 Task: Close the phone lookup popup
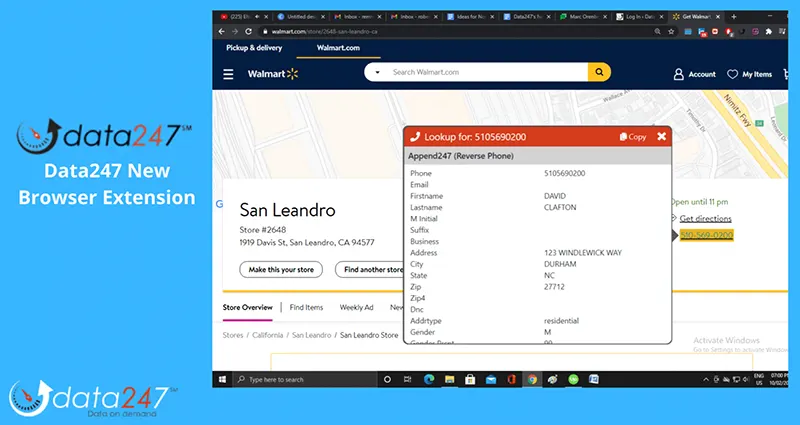(x=661, y=136)
